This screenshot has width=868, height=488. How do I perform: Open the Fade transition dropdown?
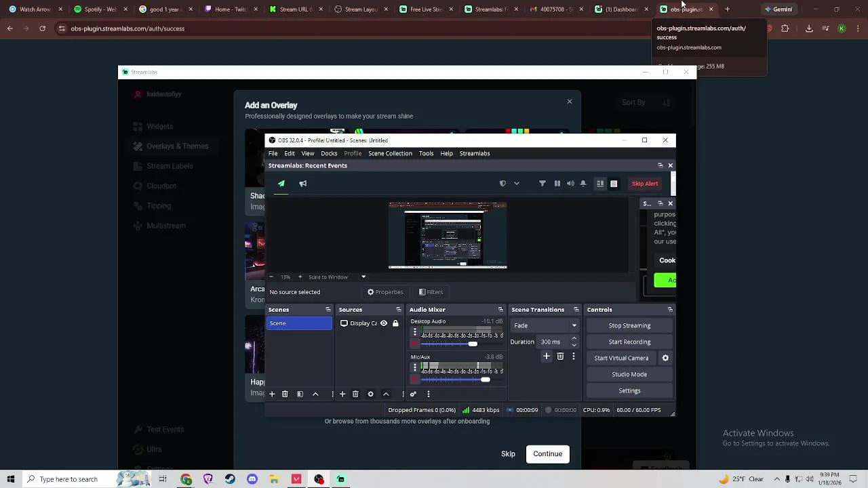pos(545,325)
